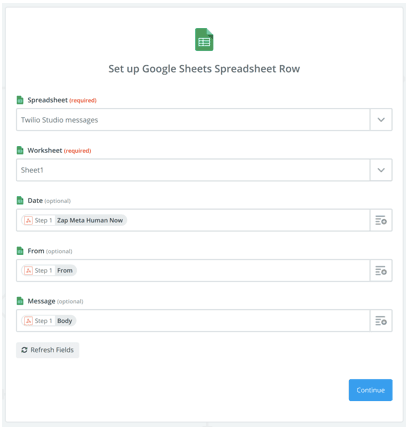Viewport: 409px width, 429px height.
Task: Open insert-field icon for From field
Action: pyautogui.click(x=381, y=271)
